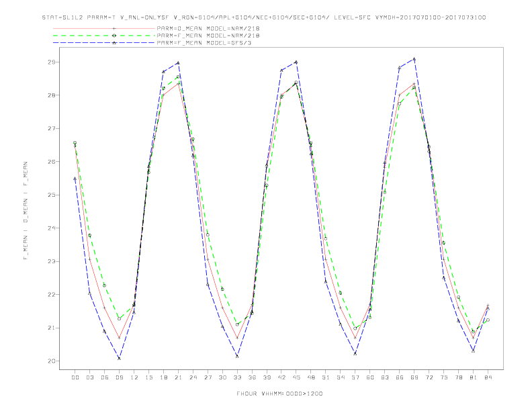This screenshot has height=411, width=532.
Task: Click forecast hour label 12 on x-axis
Action: click(134, 377)
